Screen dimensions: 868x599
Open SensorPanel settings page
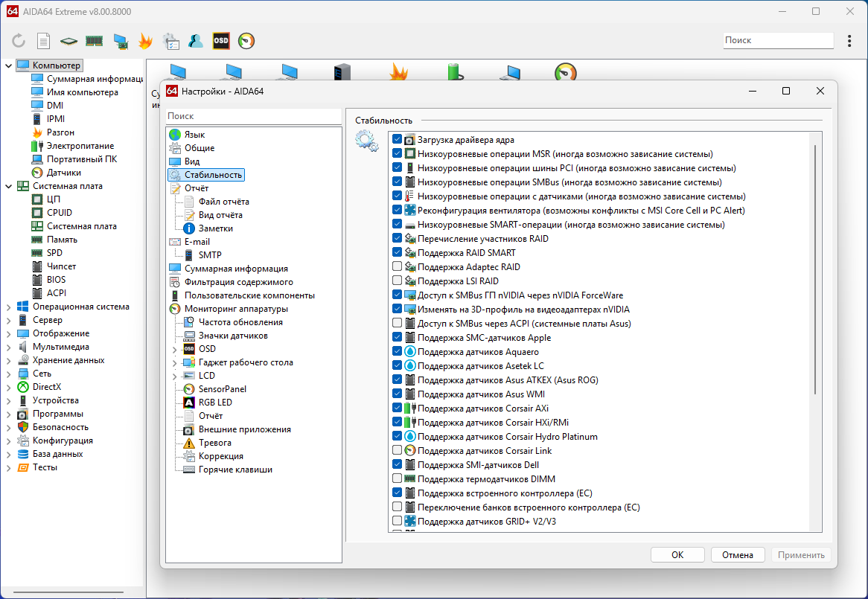click(222, 389)
